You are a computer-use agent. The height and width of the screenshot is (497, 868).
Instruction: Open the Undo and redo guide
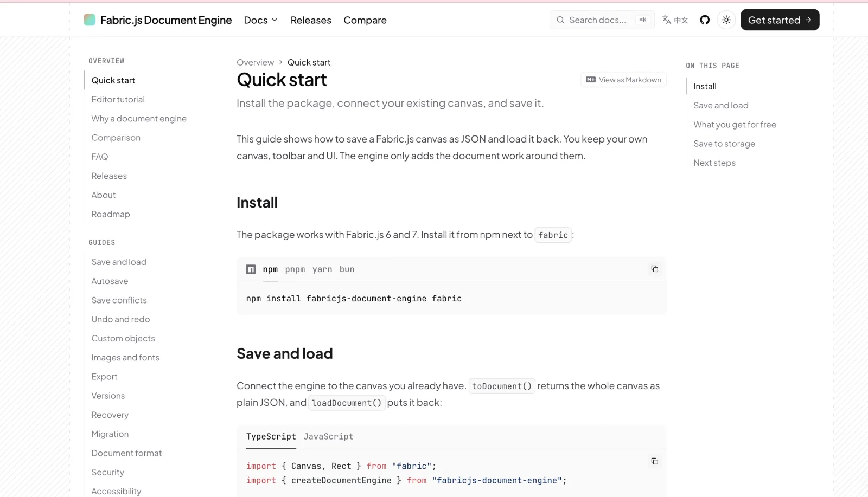coord(120,319)
